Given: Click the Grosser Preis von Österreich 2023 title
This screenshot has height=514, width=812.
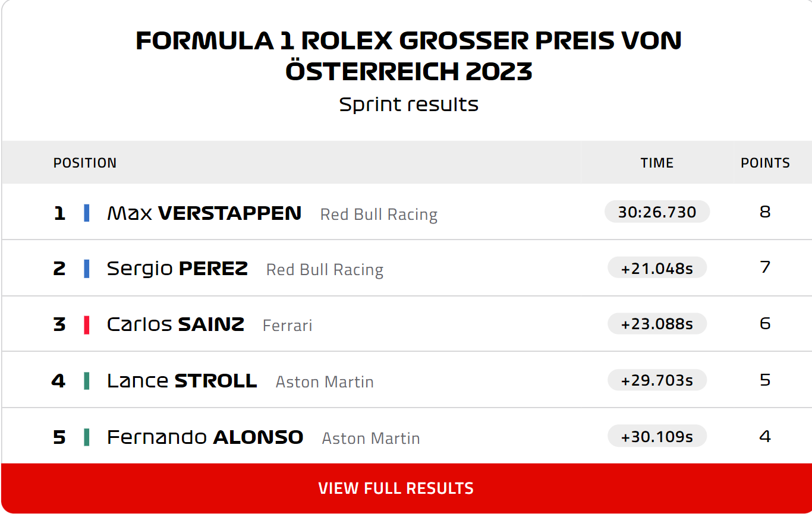Looking at the screenshot, I should click(408, 56).
